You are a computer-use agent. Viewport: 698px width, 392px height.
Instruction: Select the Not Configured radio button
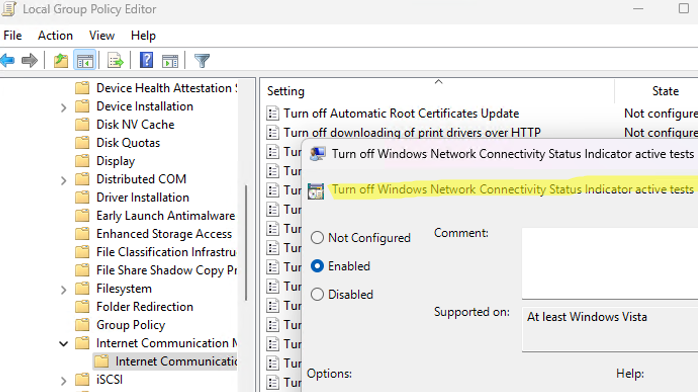coord(317,238)
